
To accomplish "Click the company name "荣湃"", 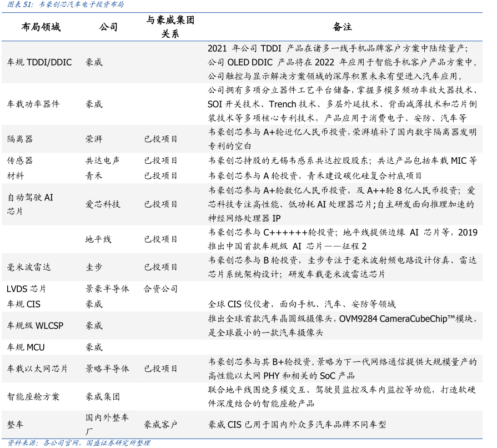I will tap(94, 139).
